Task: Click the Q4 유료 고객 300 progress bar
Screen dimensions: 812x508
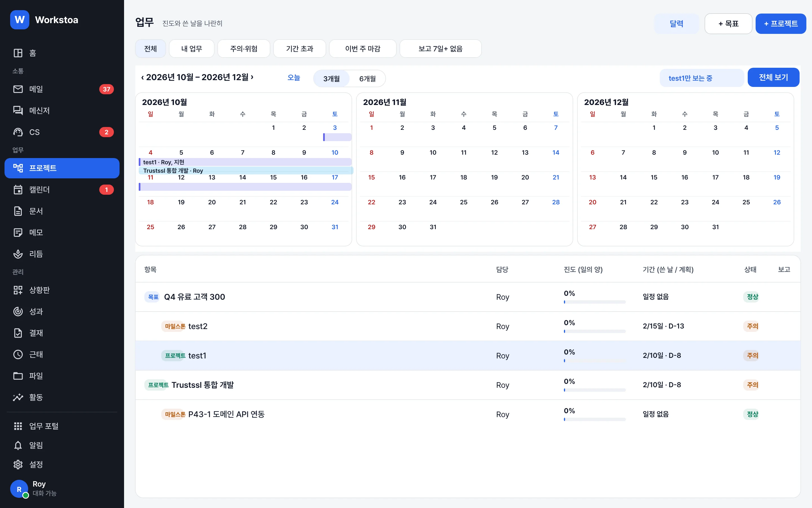Action: (595, 302)
